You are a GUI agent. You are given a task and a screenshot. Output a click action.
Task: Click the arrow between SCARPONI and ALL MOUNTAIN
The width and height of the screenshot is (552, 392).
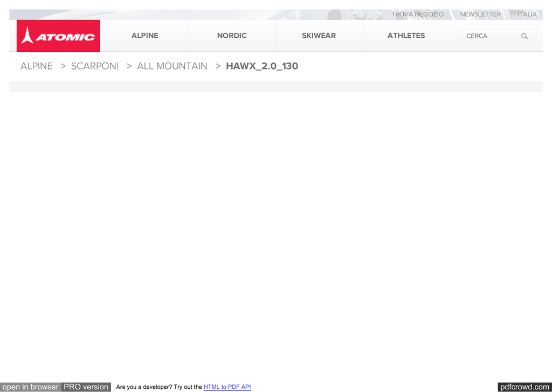tap(129, 66)
